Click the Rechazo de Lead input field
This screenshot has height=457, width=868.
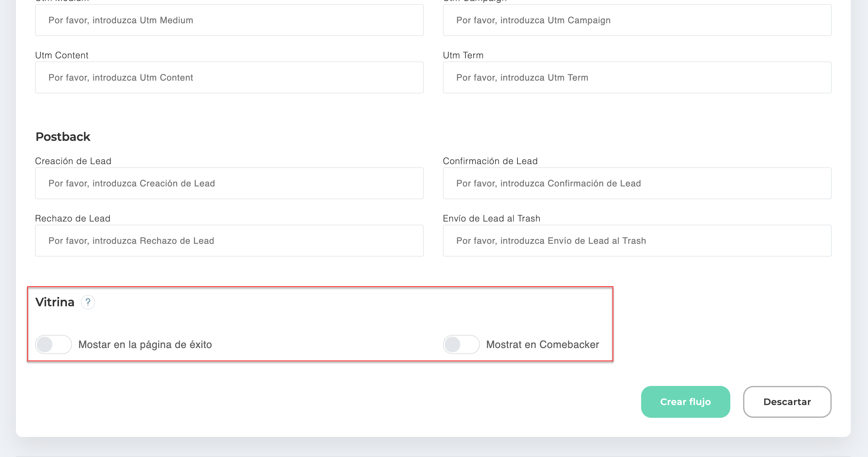click(229, 241)
